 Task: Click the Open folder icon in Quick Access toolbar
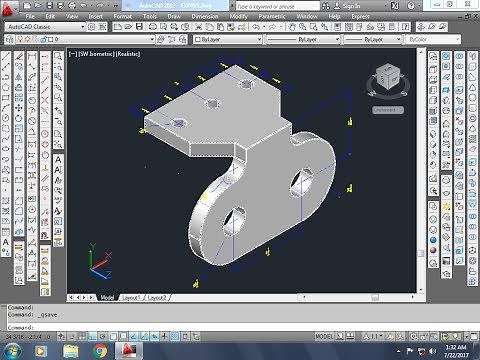(38, 6)
